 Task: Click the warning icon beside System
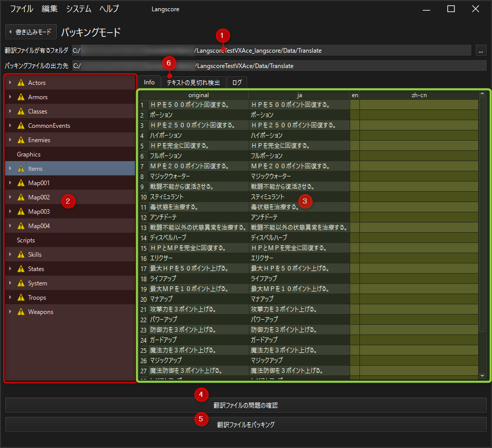tap(21, 283)
